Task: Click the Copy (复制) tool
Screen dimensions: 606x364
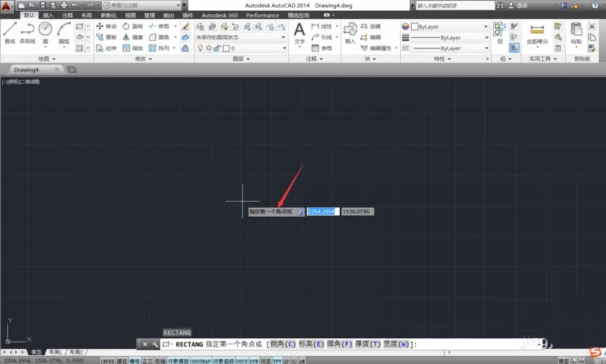Action: pyautogui.click(x=106, y=37)
